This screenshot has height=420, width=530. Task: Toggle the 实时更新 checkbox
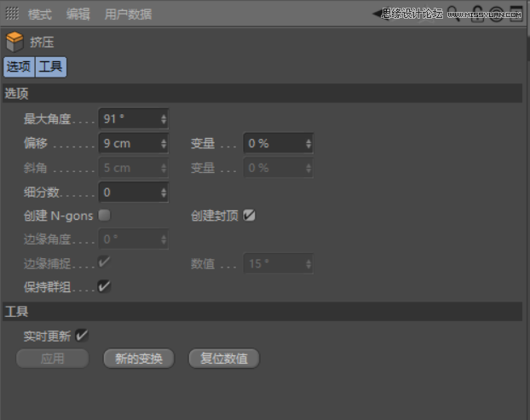click(82, 336)
